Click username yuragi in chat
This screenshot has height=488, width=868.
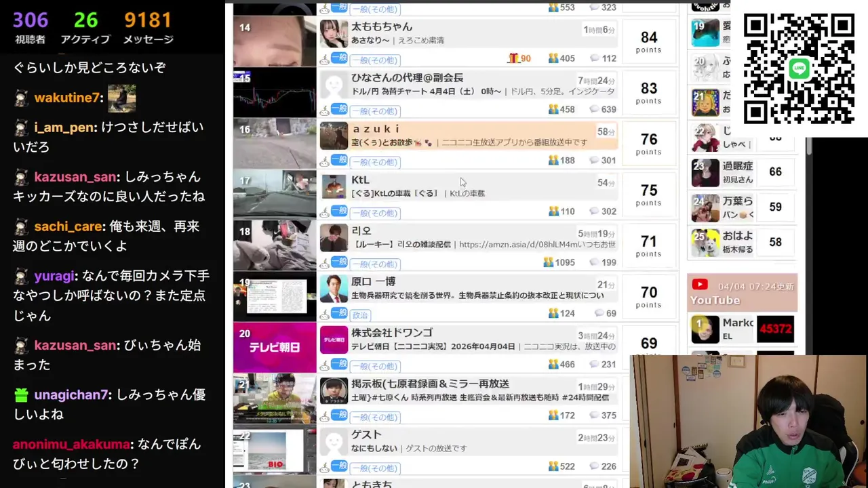56,276
